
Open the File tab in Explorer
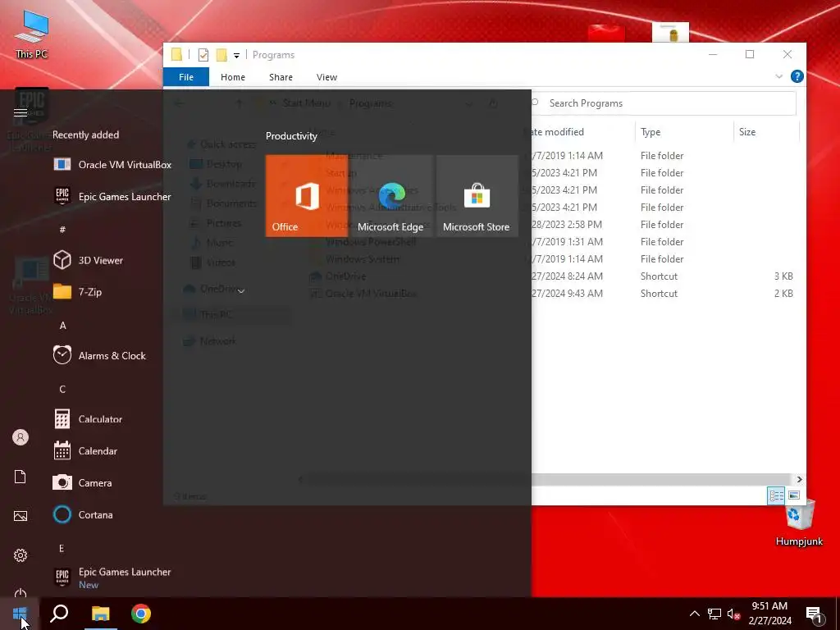click(x=186, y=77)
